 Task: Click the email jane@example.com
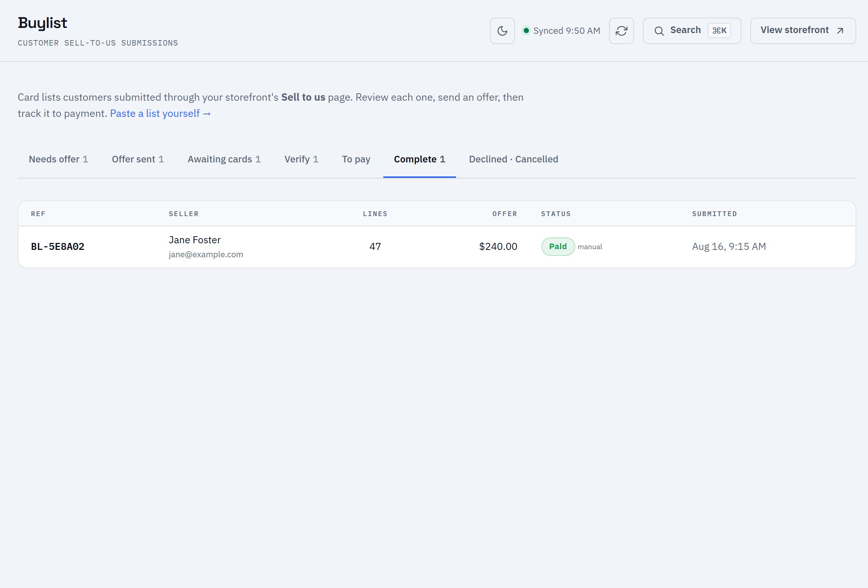coord(206,254)
